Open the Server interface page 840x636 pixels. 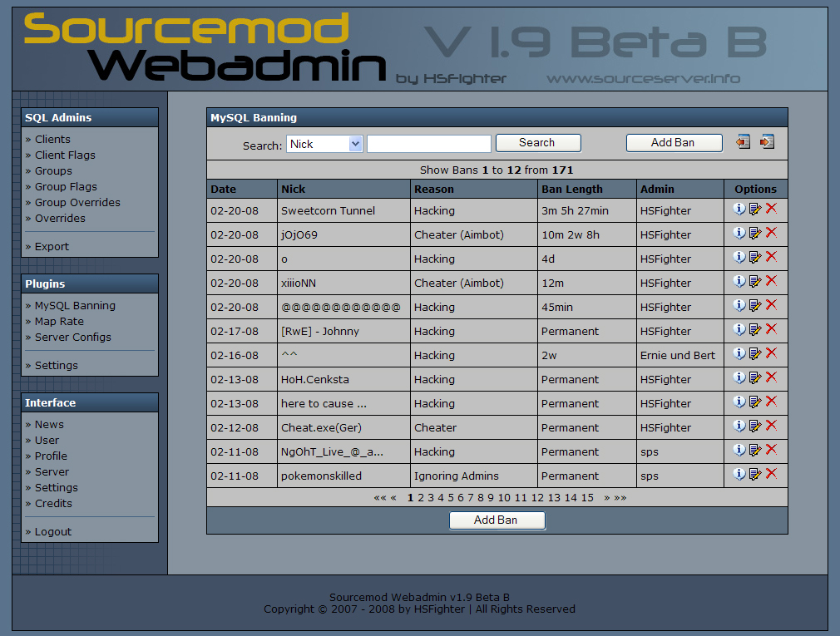coord(52,472)
